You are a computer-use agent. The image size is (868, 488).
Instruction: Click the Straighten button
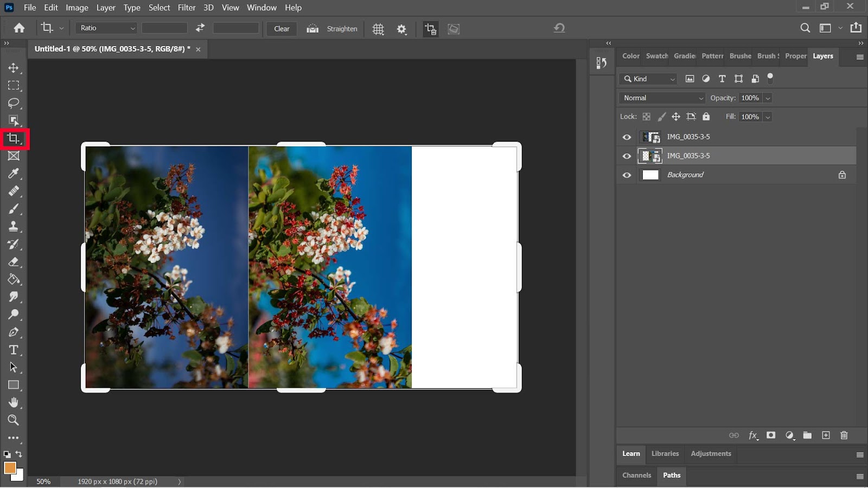tap(341, 29)
